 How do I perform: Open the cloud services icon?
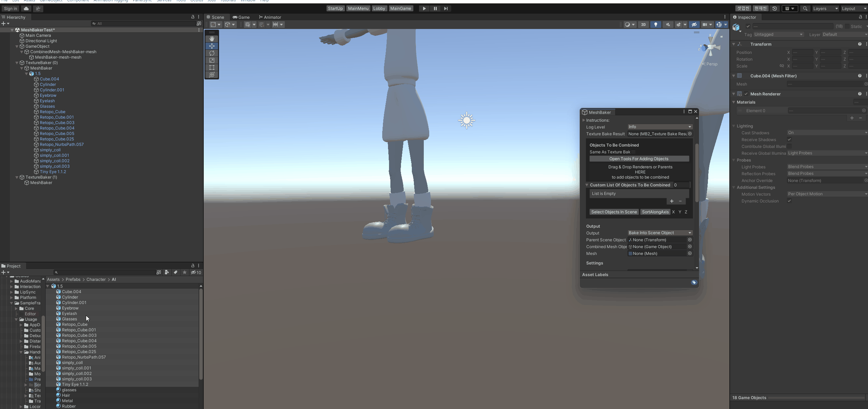point(26,9)
